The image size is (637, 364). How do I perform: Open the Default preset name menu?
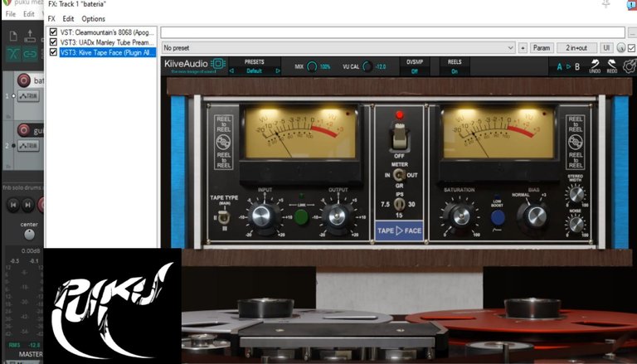tap(255, 70)
